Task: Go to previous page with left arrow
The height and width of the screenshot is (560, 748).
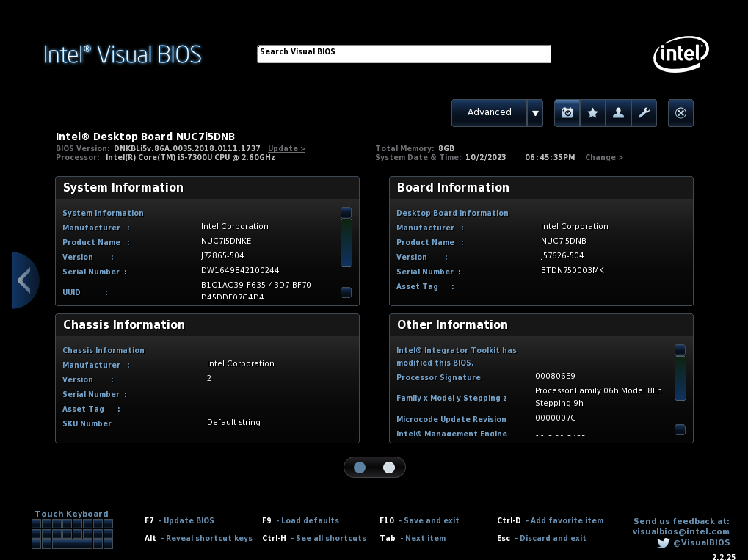Action: (x=25, y=280)
